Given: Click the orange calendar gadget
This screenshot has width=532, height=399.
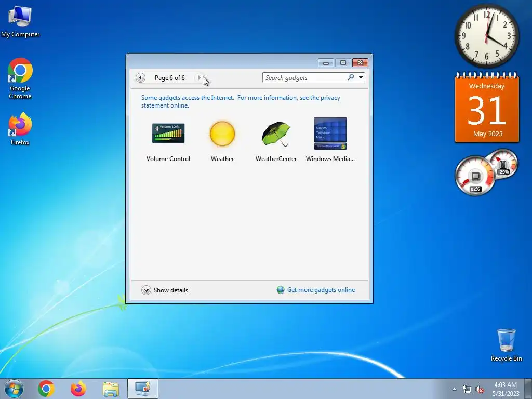Looking at the screenshot, I should click(487, 108).
